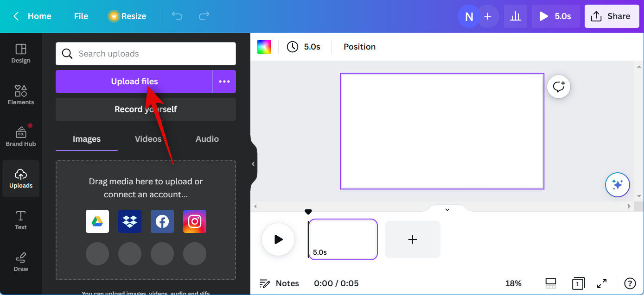Connect Dropbox account
Image resolution: width=644 pixels, height=295 pixels.
coord(130,221)
